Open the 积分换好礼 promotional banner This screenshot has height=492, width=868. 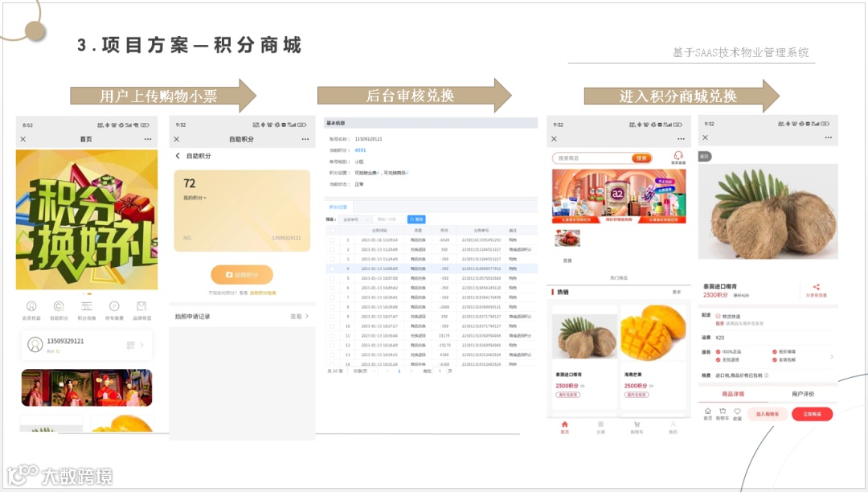click(x=86, y=219)
